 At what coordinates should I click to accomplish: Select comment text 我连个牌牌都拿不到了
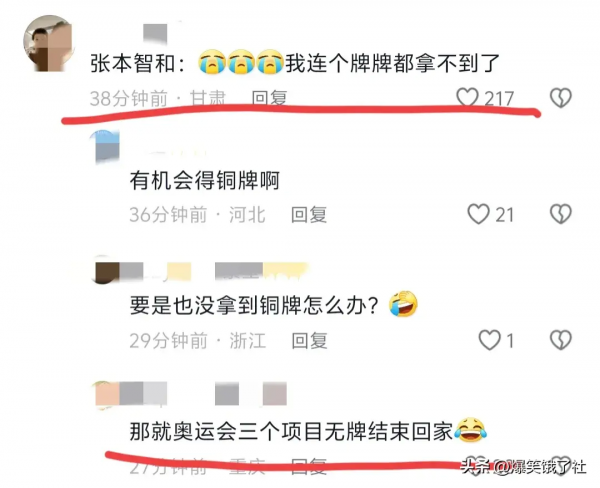(393, 63)
